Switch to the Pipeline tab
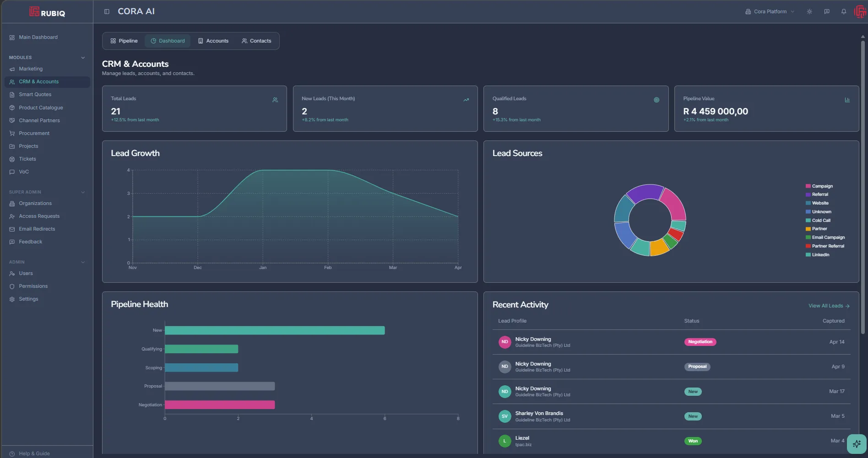This screenshot has width=868, height=458. [x=124, y=41]
